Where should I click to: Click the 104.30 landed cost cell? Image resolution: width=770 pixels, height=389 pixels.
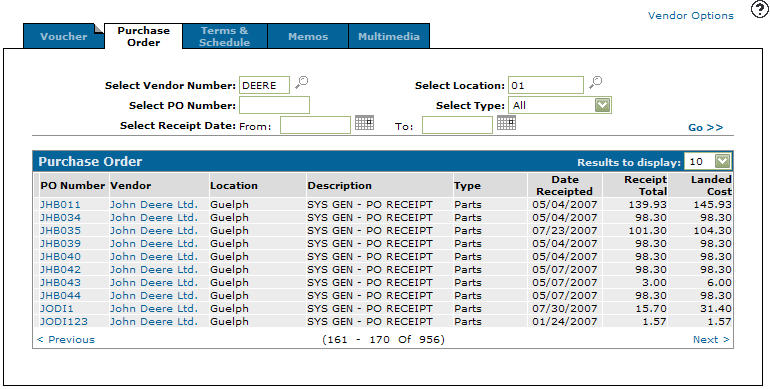713,230
